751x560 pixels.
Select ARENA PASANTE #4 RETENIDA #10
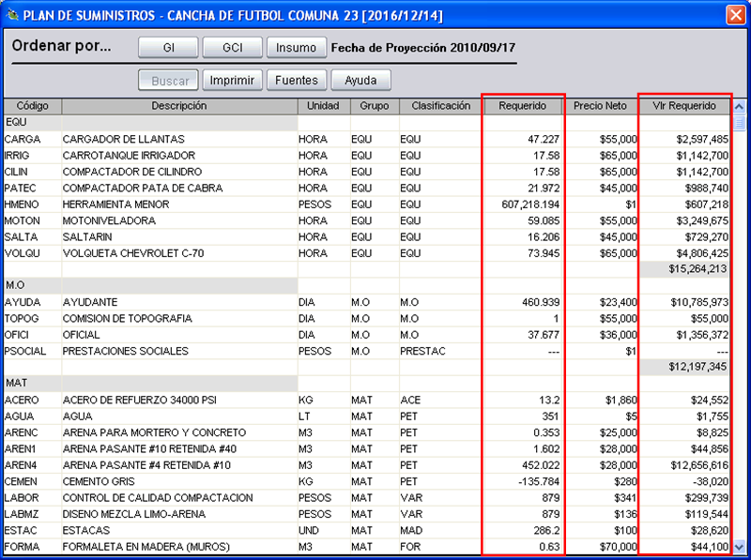click(x=146, y=465)
